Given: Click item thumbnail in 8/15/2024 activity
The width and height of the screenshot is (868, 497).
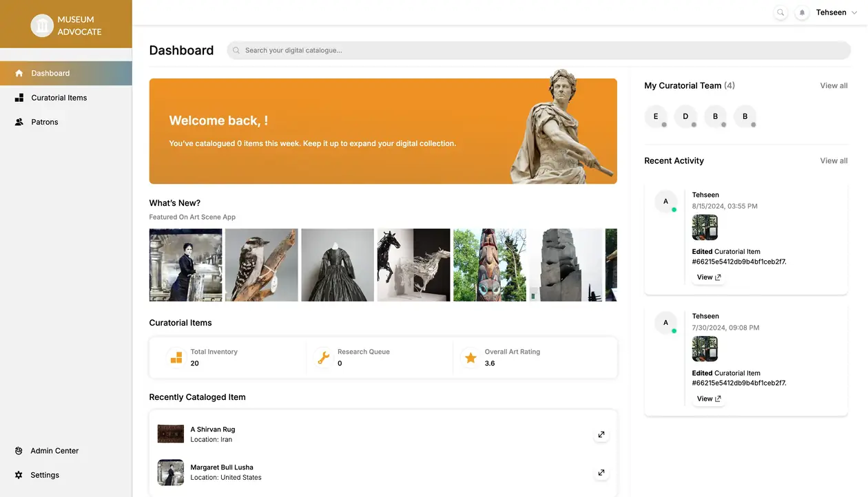Looking at the screenshot, I should coord(705,228).
